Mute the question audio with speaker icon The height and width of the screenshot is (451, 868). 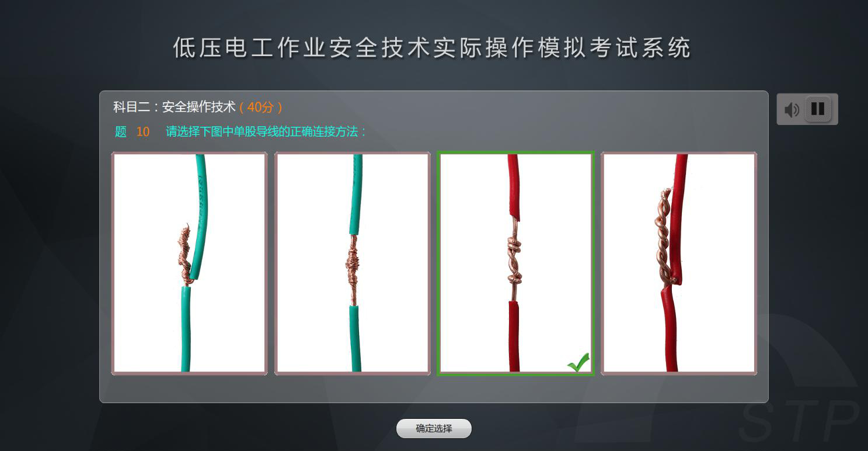(792, 109)
